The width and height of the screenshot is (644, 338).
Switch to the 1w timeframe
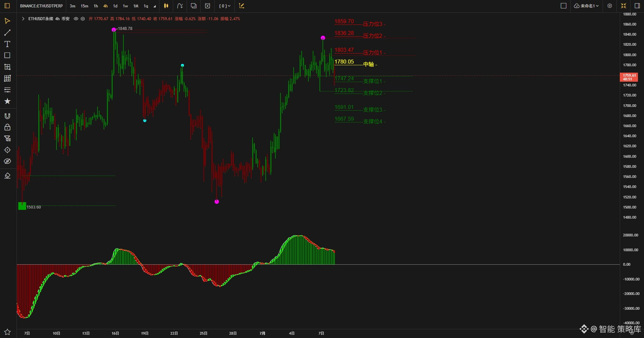pos(125,6)
